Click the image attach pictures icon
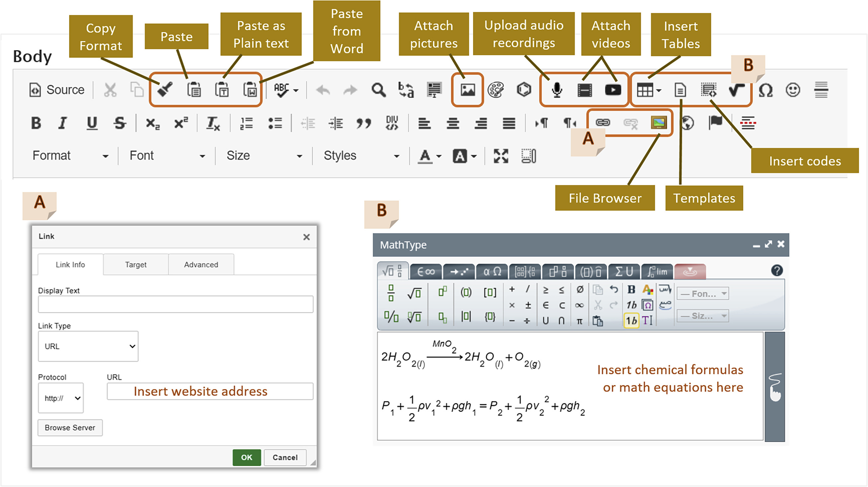The width and height of the screenshot is (868, 487). pyautogui.click(x=468, y=90)
